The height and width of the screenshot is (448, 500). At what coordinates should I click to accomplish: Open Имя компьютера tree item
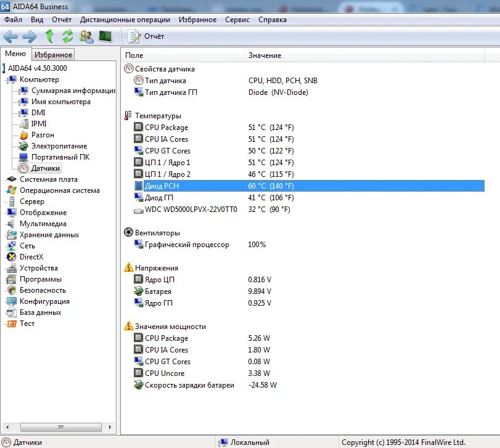click(x=61, y=102)
